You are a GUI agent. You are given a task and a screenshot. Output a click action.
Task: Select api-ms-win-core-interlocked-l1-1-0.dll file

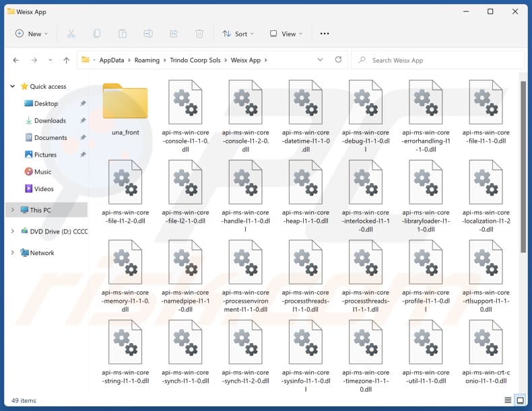(366, 196)
